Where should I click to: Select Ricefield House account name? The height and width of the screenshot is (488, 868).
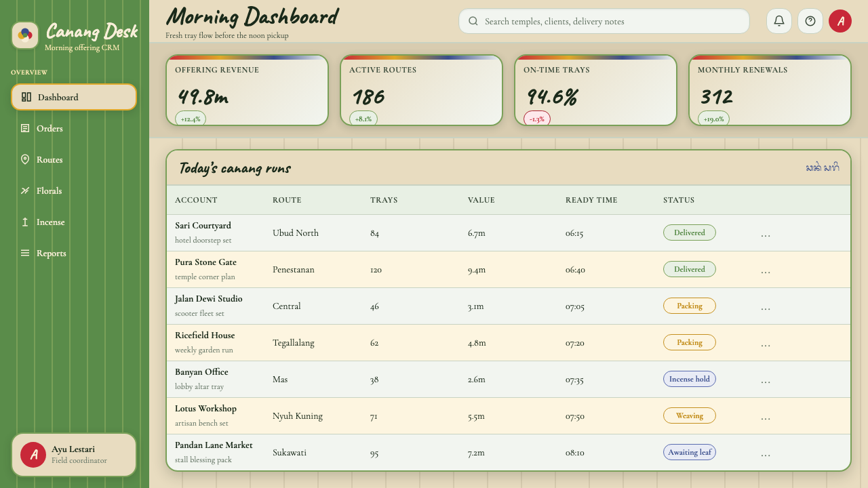tap(205, 335)
